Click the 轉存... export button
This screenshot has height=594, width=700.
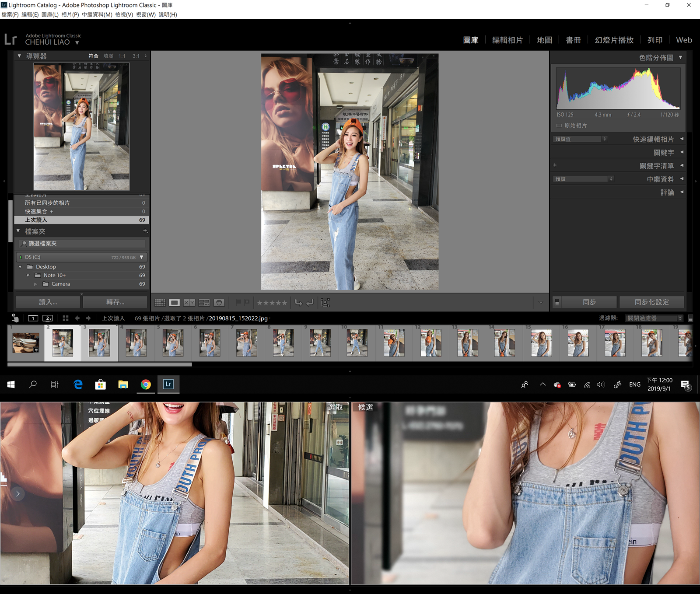click(x=115, y=302)
